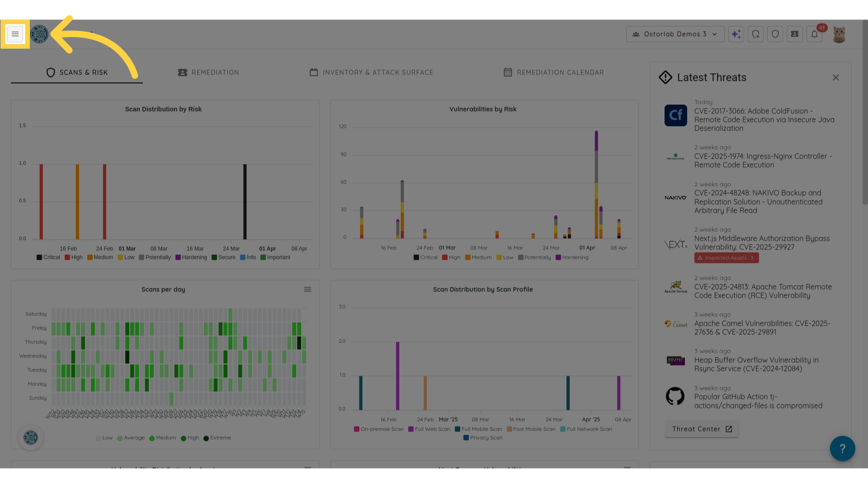
Task: Close the Latest Threats panel
Action: (835, 78)
